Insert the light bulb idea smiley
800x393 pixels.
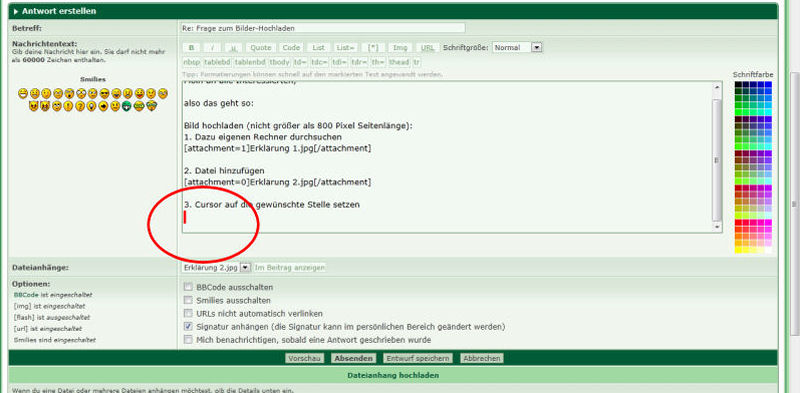(x=92, y=106)
